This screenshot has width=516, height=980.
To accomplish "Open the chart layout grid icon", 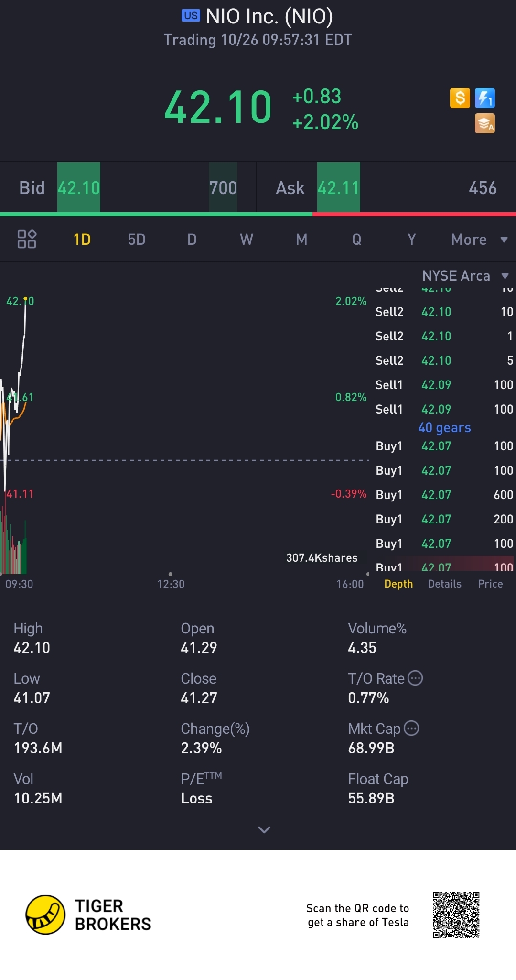I will (27, 239).
